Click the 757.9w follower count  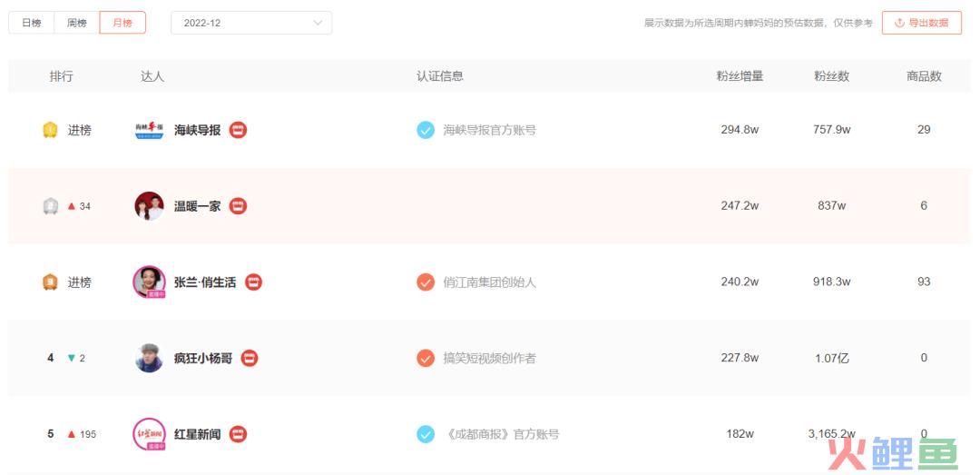(x=832, y=130)
